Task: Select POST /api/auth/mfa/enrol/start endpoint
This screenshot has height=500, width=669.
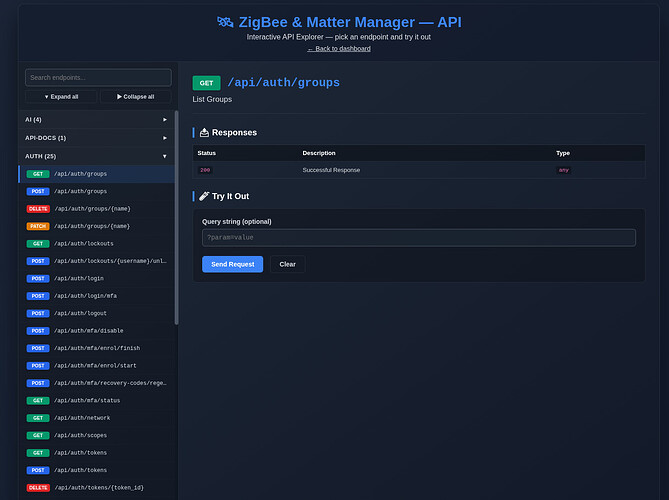Action: (x=96, y=366)
